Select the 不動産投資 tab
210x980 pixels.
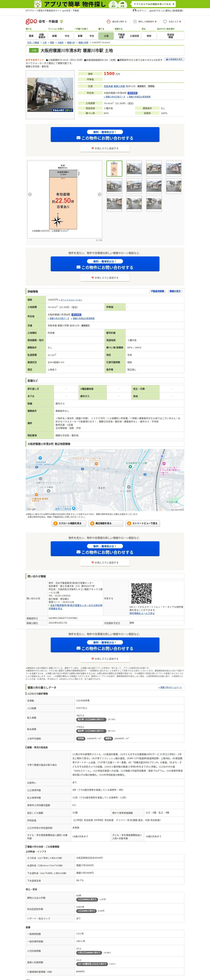click(x=121, y=36)
